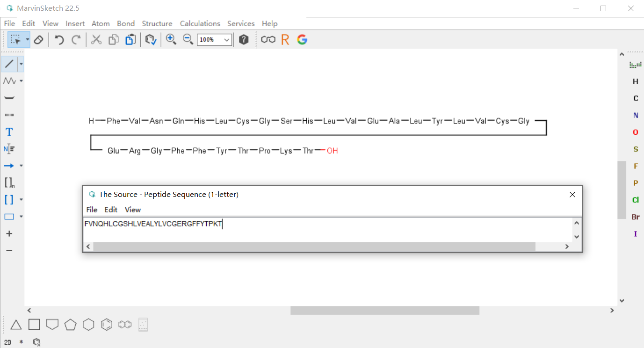This screenshot has width=644, height=348.
Task: Click the Google G search icon
Action: 302,40
